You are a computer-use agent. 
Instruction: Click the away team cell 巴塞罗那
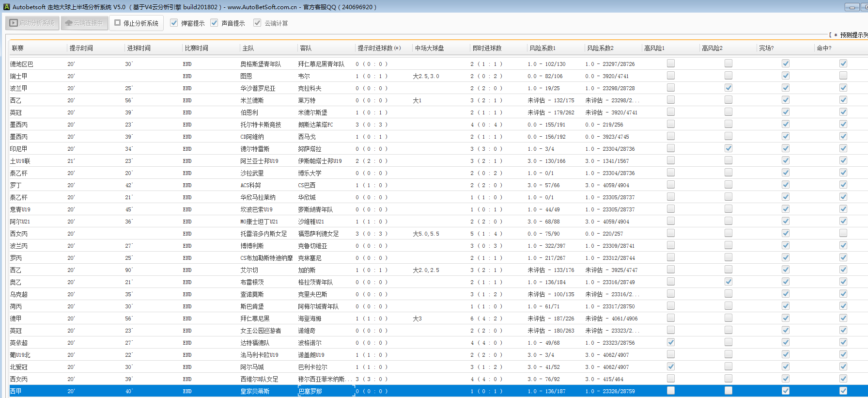pos(310,391)
